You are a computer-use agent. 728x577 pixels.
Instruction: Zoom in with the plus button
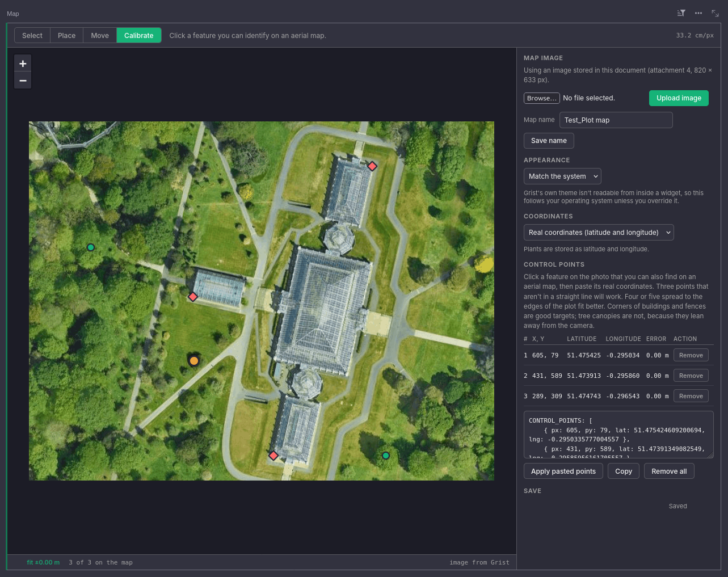23,64
